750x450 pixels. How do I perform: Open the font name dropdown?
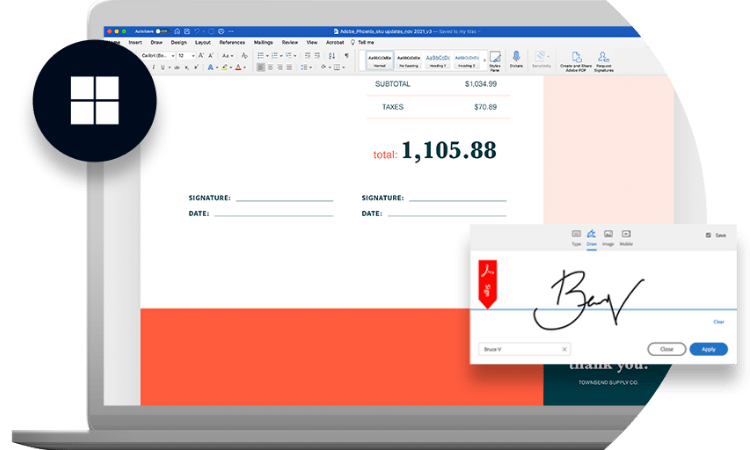click(158, 55)
